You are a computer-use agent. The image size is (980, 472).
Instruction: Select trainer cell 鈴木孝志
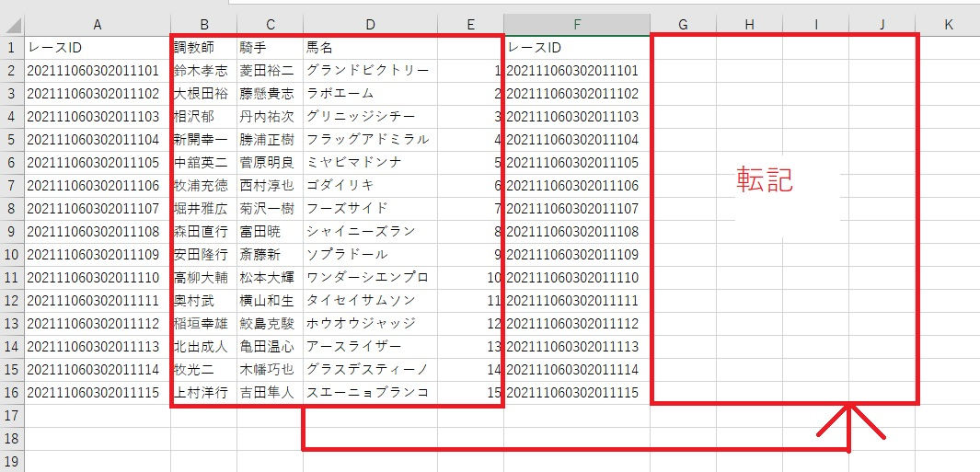coord(203,71)
